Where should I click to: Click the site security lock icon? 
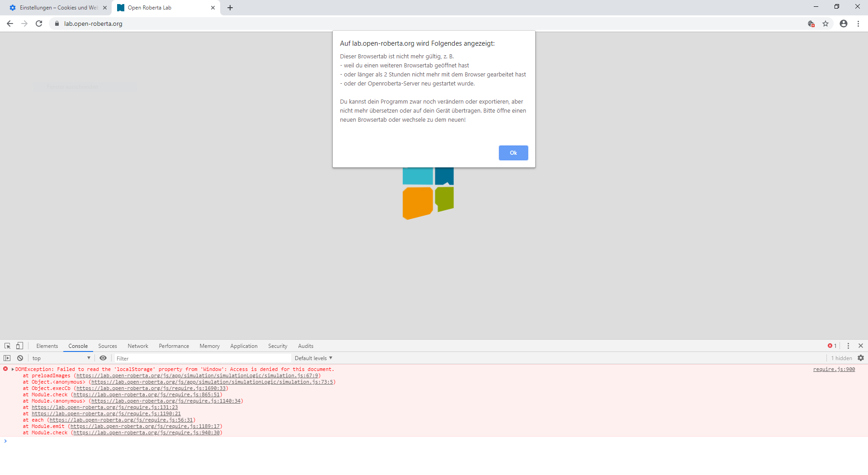(57, 24)
